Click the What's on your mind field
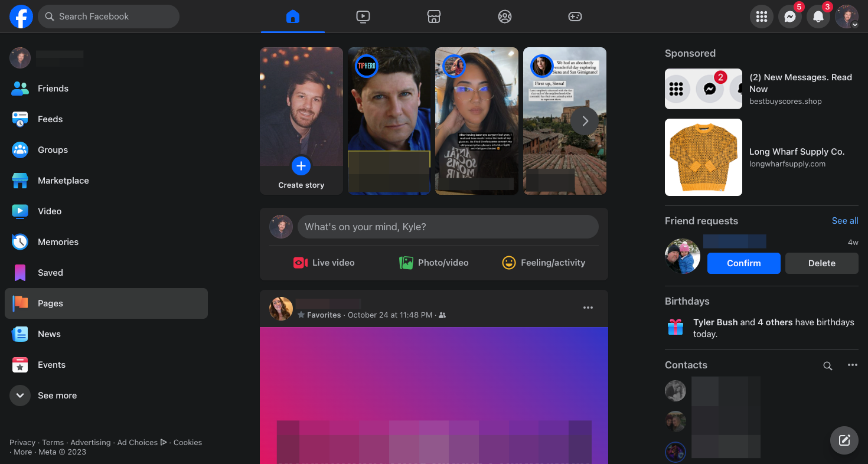 (448, 227)
